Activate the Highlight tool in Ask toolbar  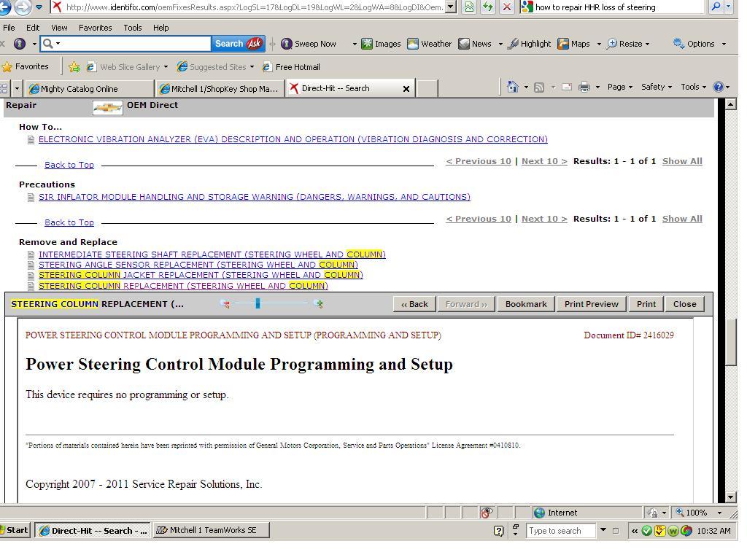click(530, 44)
